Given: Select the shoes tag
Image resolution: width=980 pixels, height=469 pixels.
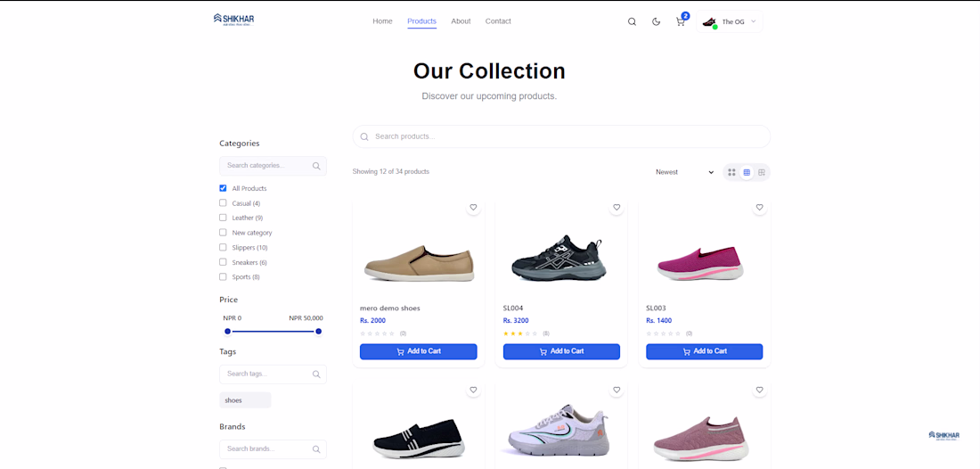Looking at the screenshot, I should [x=245, y=400].
